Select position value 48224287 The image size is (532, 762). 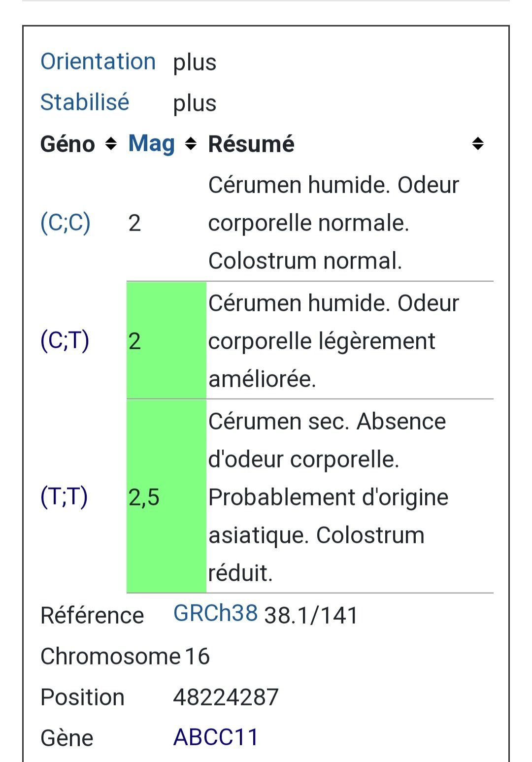(x=226, y=697)
